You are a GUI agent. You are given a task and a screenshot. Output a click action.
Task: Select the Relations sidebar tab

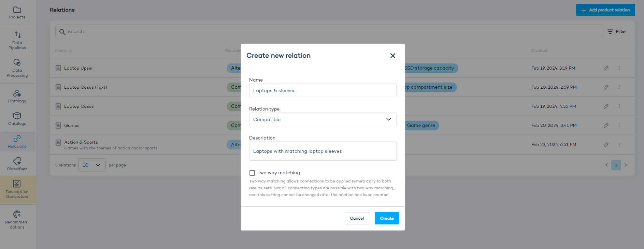coord(17,142)
